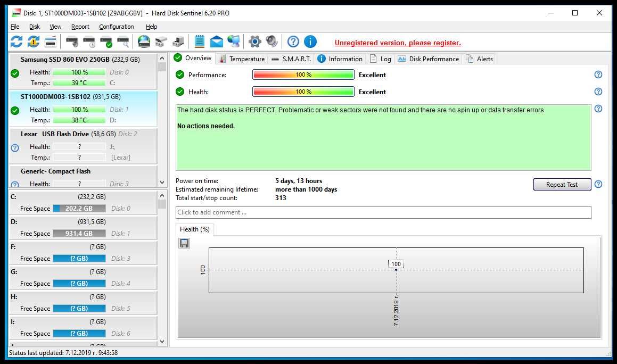The width and height of the screenshot is (617, 364).
Task: Click the comment input field
Action: click(x=383, y=212)
